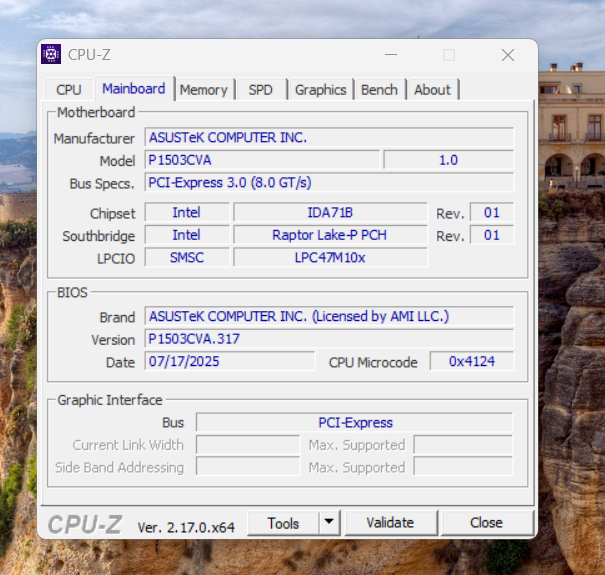Click the CPU Microcode value 0x4124
This screenshot has height=575, width=605.
click(x=472, y=361)
